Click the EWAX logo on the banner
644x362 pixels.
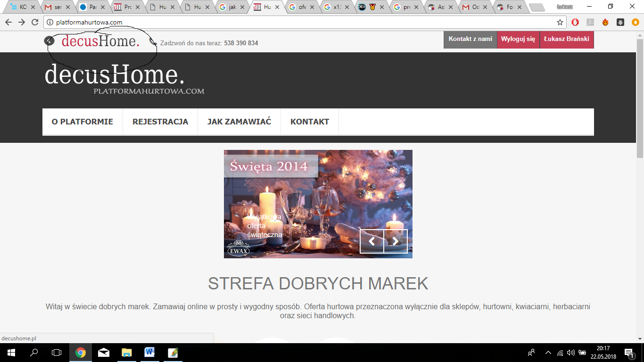238,249
